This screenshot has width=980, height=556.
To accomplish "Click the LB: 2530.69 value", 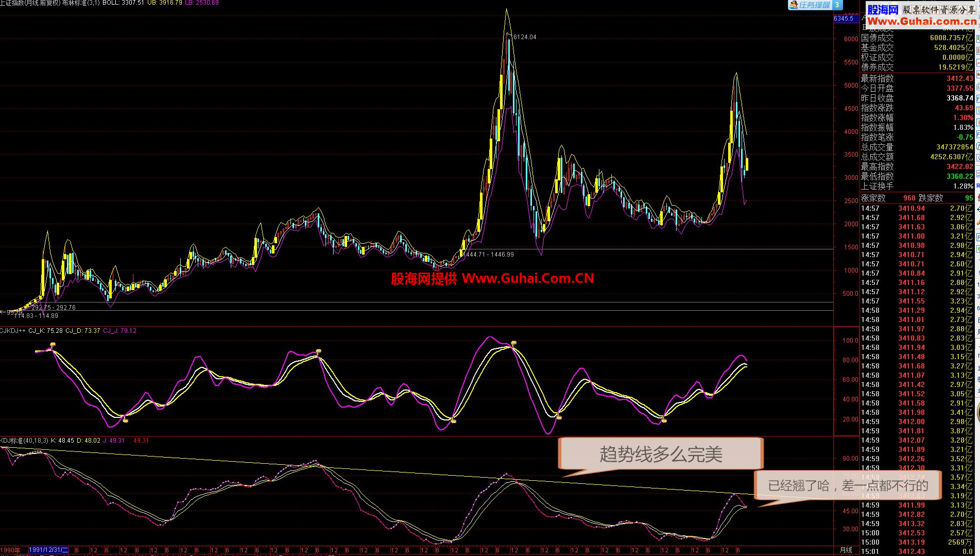I will 201,3.
